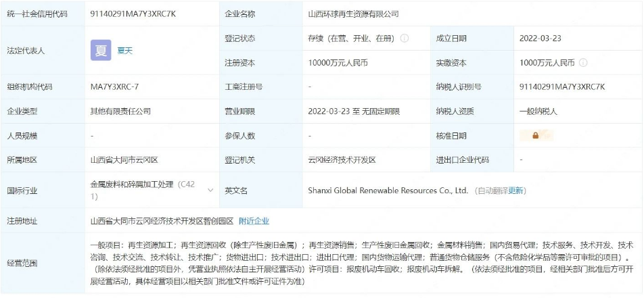Click the 成立日期 label cell
Image resolution: width=644 pixels, height=298 pixels.
[x=472, y=39]
